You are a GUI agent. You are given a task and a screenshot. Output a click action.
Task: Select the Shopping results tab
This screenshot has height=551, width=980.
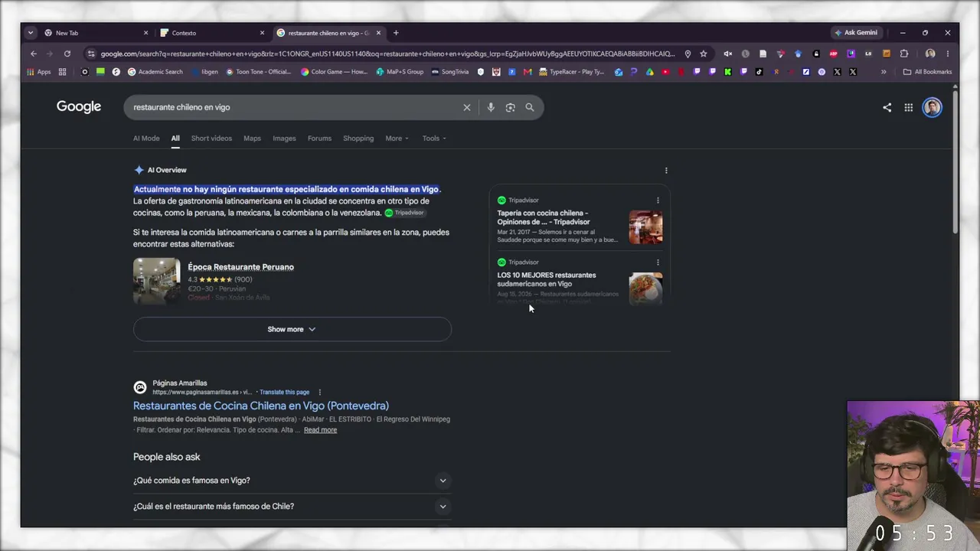[358, 139]
